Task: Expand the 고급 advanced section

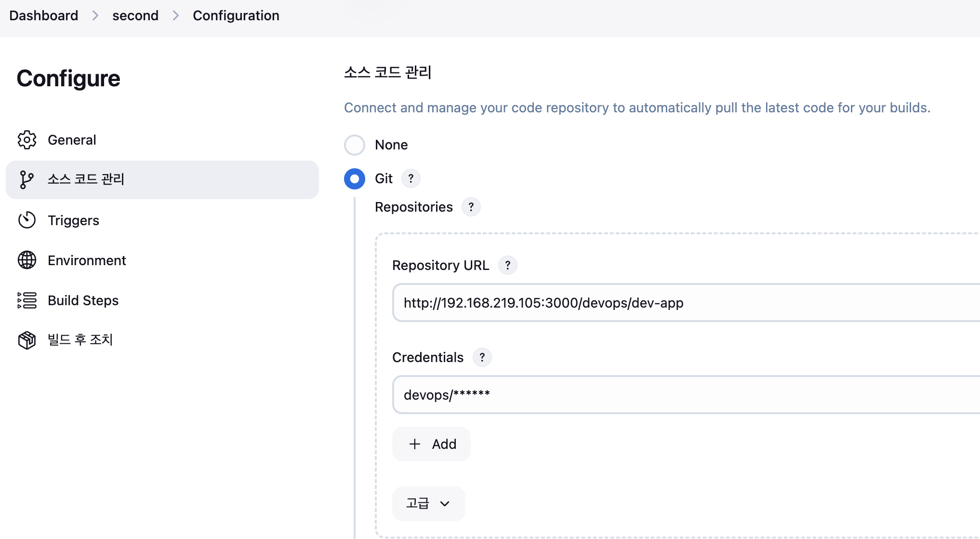Action: coord(428,503)
